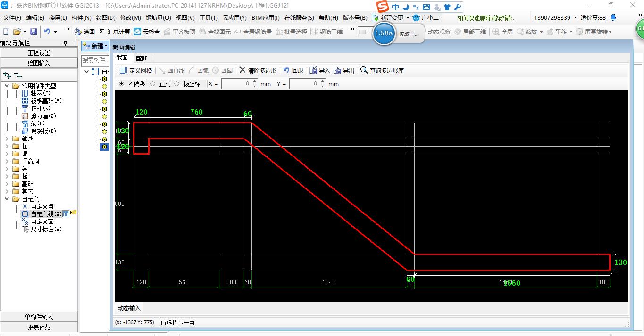Click 平齐板顶 toolbar item
644x336 pixels.
point(179,32)
